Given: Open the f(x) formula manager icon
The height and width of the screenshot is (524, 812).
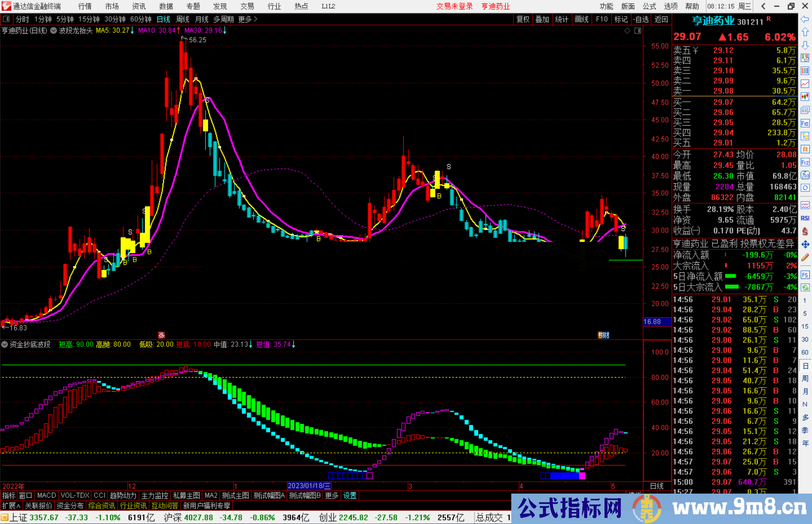Looking at the screenshot, I should [805, 175].
